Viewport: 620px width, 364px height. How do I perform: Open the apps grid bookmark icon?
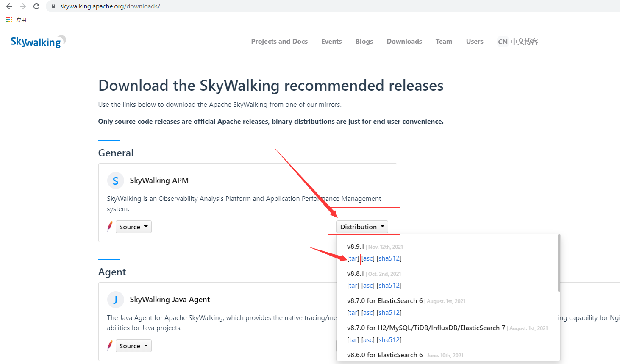[9, 20]
